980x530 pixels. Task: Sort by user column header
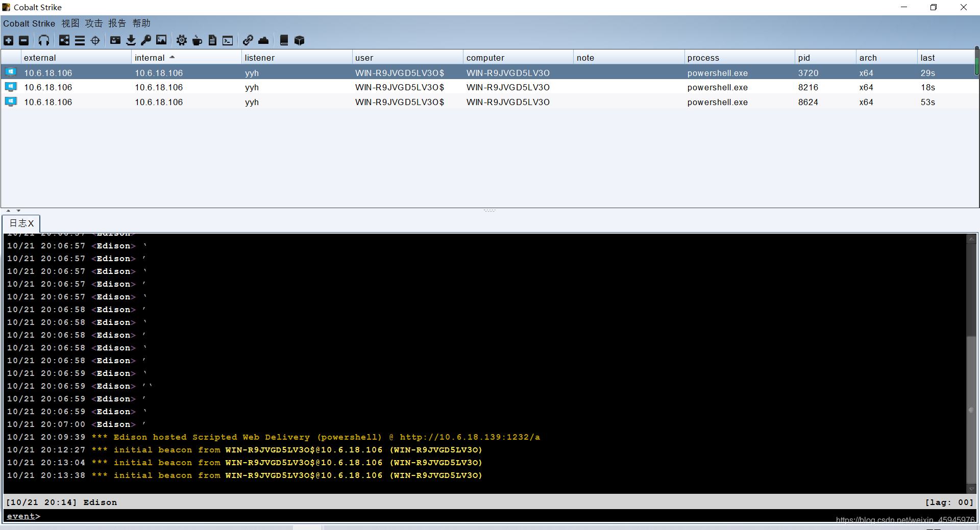407,58
